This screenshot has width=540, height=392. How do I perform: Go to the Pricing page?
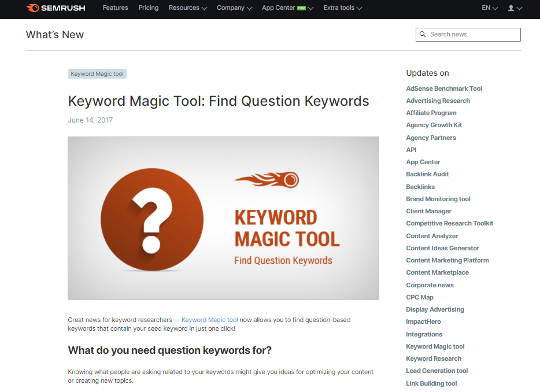point(149,8)
